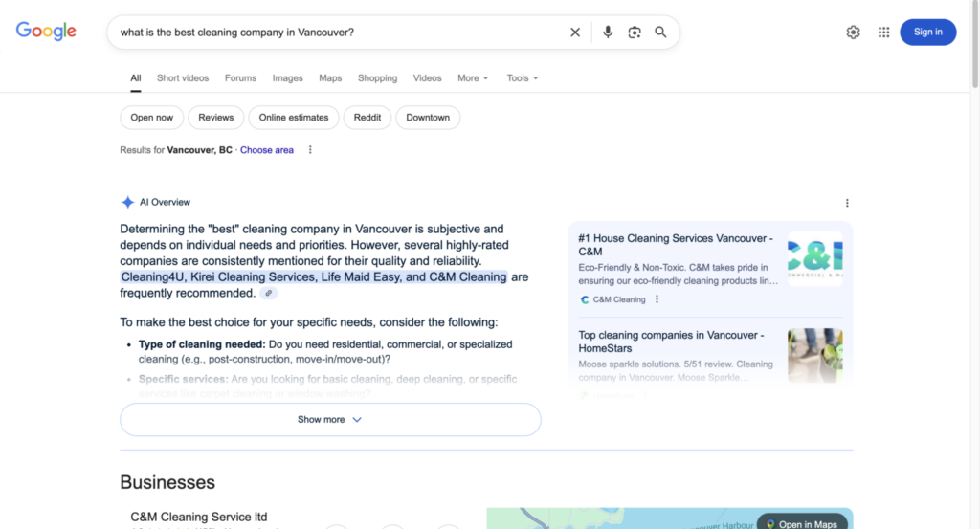Viewport: 980px width, 529px height.
Task: Switch to Maps tab
Action: point(330,78)
